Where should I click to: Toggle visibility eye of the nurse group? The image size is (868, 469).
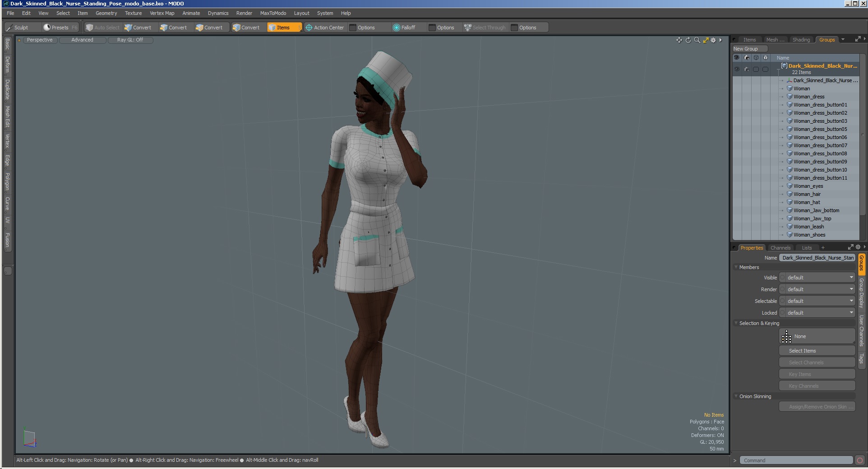pos(737,69)
